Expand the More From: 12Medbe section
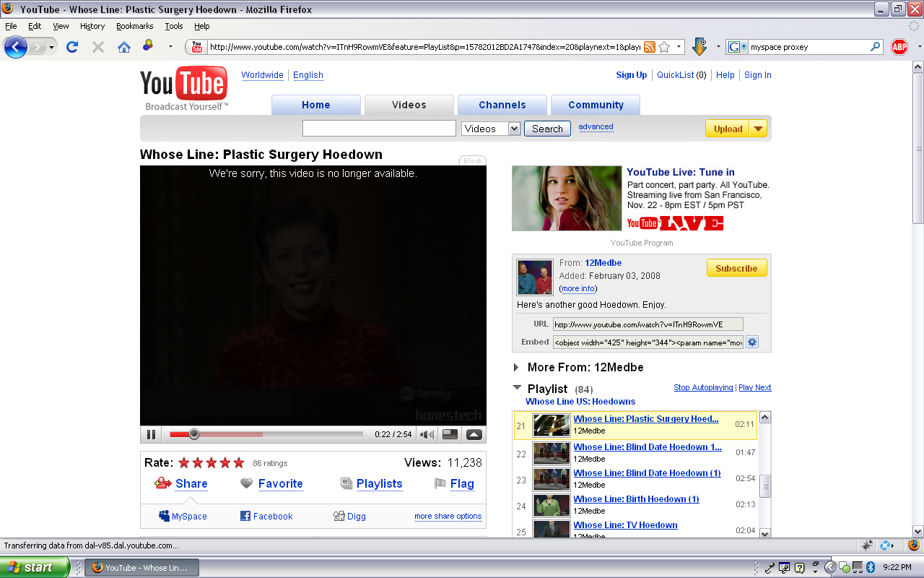Screen dimensions: 924x578 (516, 367)
